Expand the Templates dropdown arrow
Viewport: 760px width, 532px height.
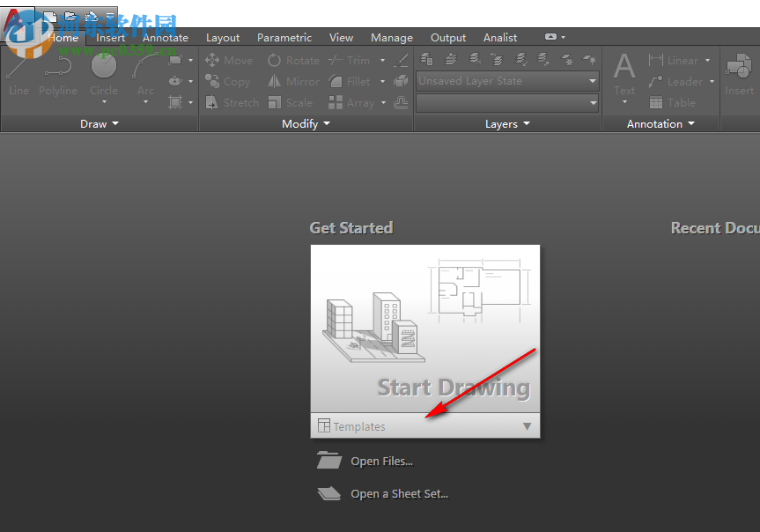click(x=527, y=426)
